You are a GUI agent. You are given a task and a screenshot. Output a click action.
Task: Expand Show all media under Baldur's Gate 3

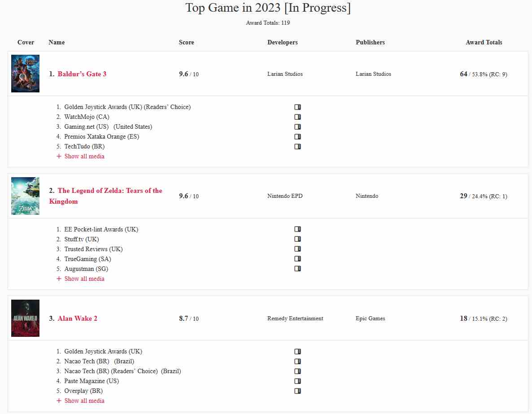(x=80, y=156)
